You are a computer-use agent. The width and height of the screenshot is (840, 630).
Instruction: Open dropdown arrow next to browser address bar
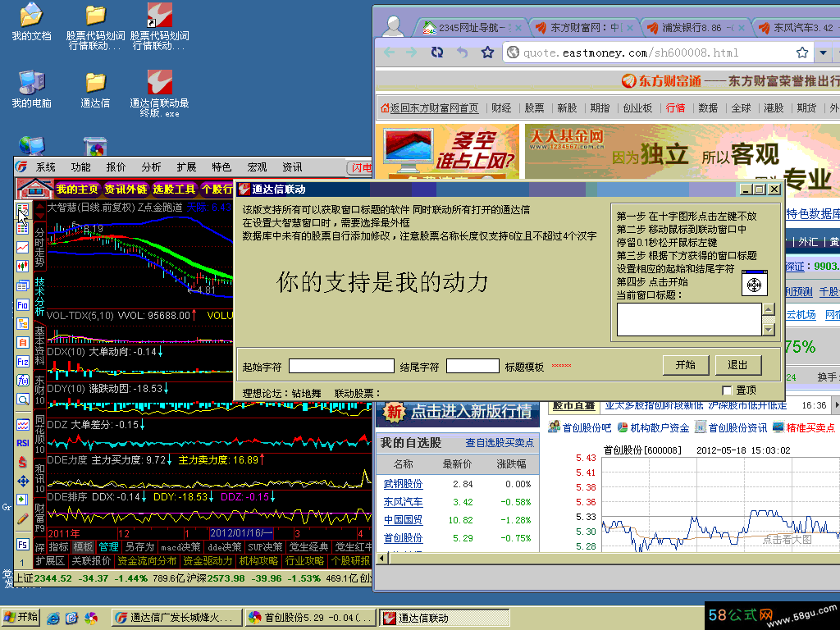[823, 52]
